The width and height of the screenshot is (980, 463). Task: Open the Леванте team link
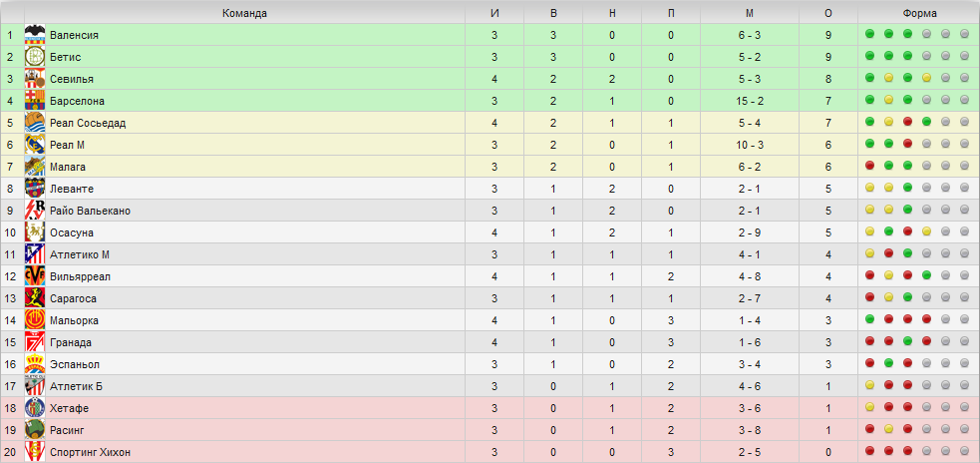(72, 189)
